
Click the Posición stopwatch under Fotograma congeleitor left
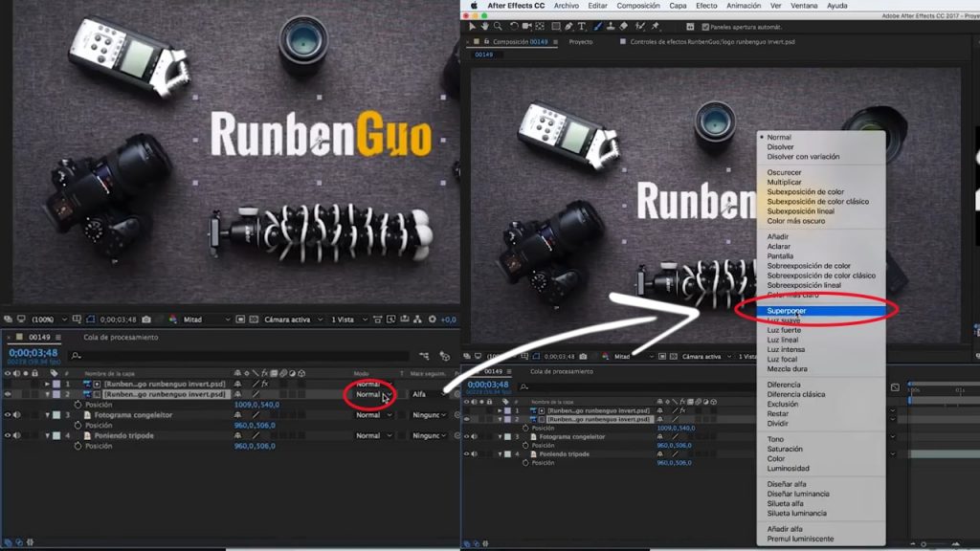coord(78,426)
